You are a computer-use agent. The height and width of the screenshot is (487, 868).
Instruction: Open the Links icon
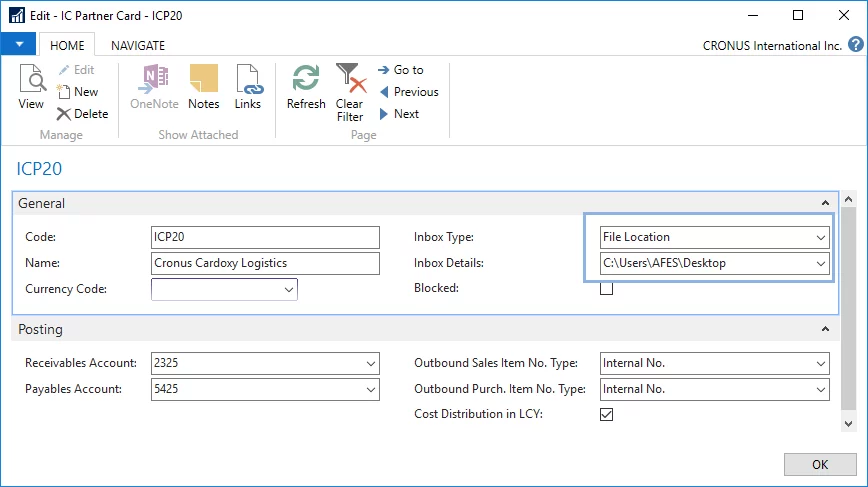pyautogui.click(x=247, y=86)
